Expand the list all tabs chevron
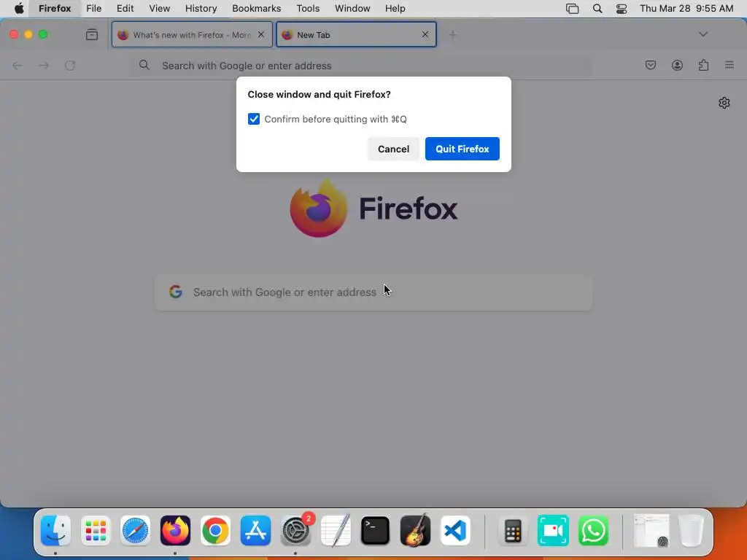The image size is (747, 560). (x=703, y=34)
